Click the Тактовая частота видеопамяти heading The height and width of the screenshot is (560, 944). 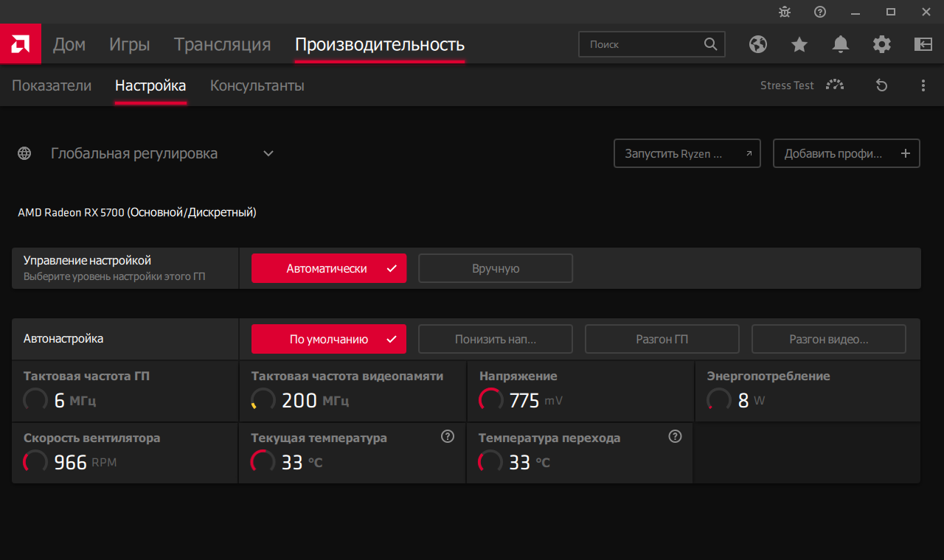point(347,376)
